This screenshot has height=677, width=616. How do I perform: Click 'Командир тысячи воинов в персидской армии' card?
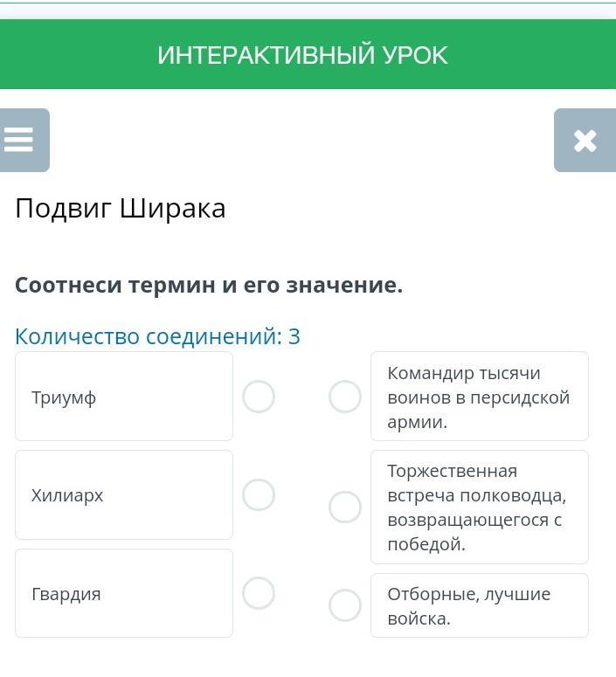tap(479, 397)
